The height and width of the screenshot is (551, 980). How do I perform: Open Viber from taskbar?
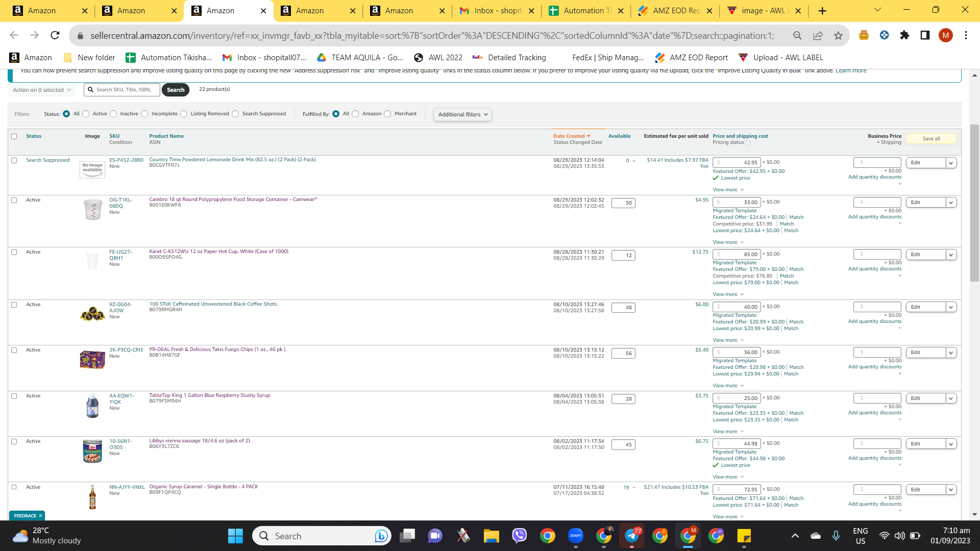[x=519, y=536]
